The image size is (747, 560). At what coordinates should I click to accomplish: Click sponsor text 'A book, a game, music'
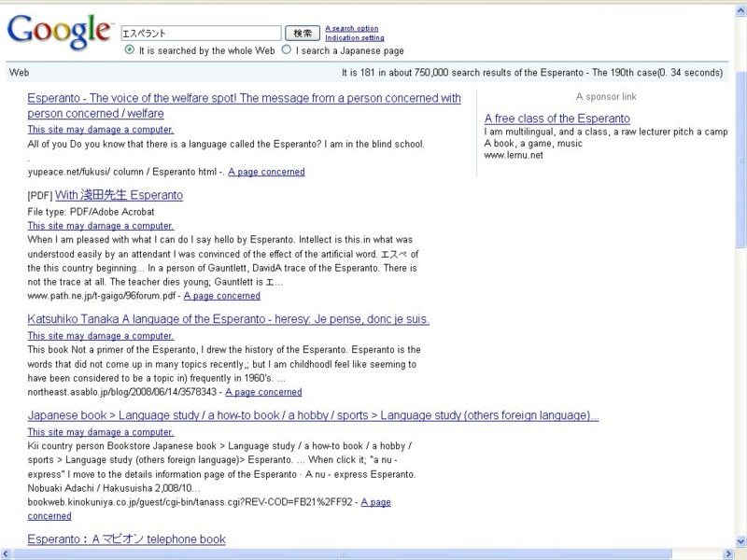point(533,144)
